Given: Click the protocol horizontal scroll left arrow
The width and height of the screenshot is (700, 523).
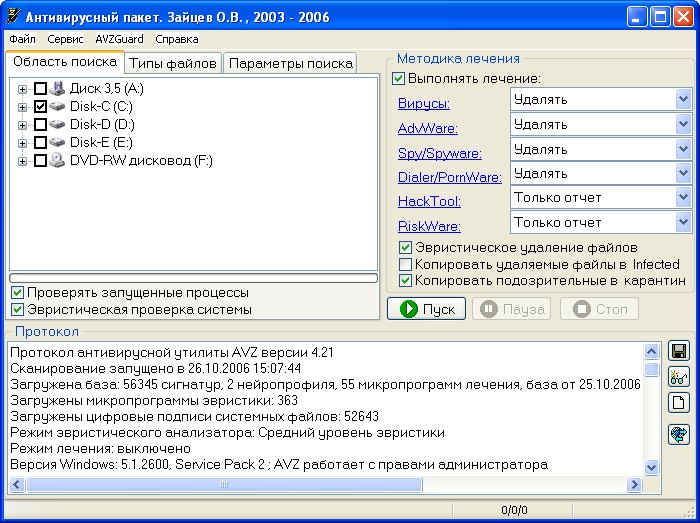Looking at the screenshot, I should click(17, 484).
